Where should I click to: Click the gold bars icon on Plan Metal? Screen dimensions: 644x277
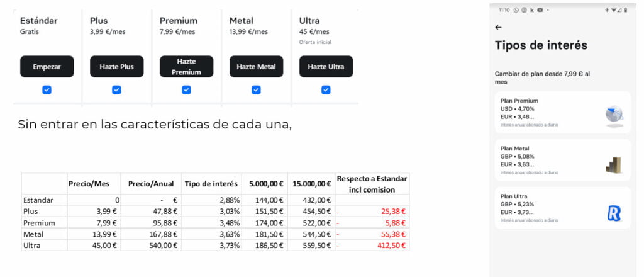(614, 165)
